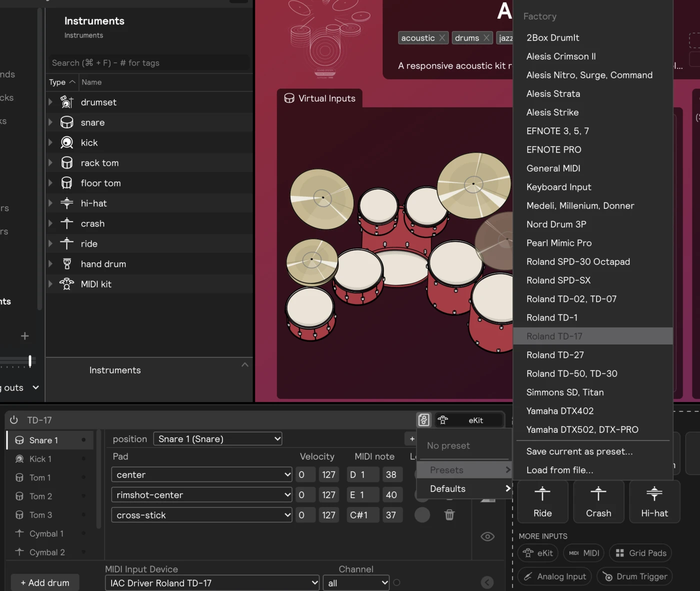Click the rack tom icon in the Instruments list
This screenshot has height=591, width=700.
pos(66,162)
